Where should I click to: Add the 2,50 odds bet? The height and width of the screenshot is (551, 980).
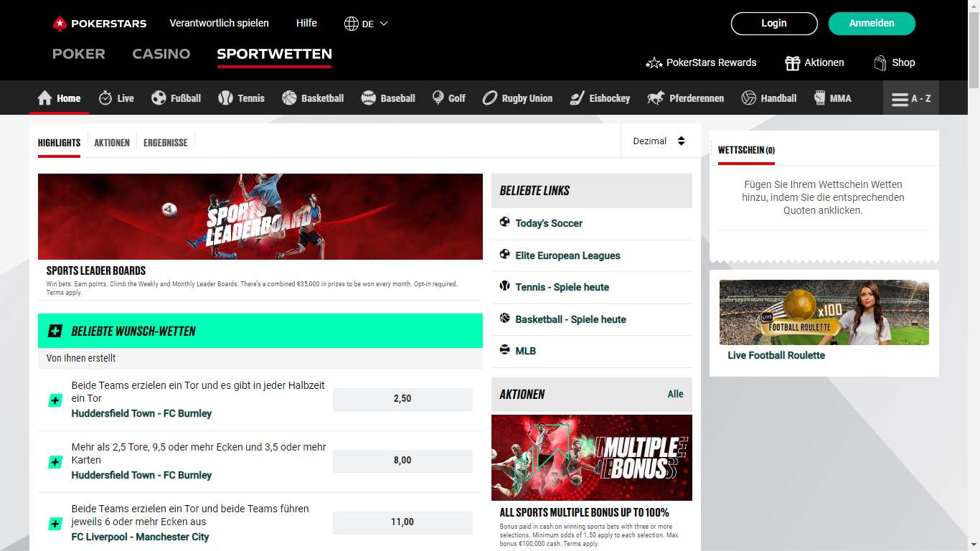pyautogui.click(x=402, y=399)
